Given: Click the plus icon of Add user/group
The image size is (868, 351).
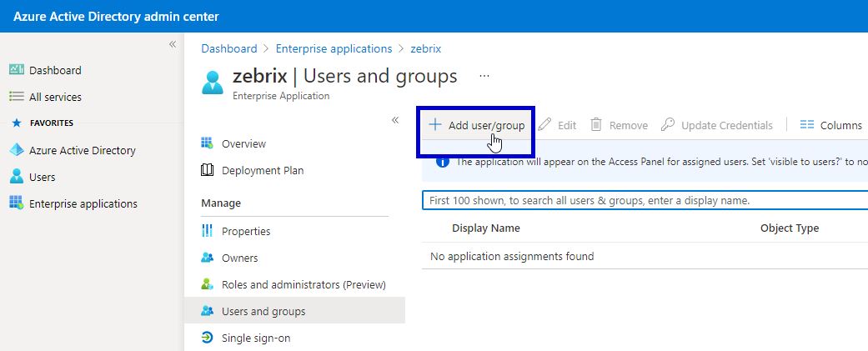Looking at the screenshot, I should 435,124.
